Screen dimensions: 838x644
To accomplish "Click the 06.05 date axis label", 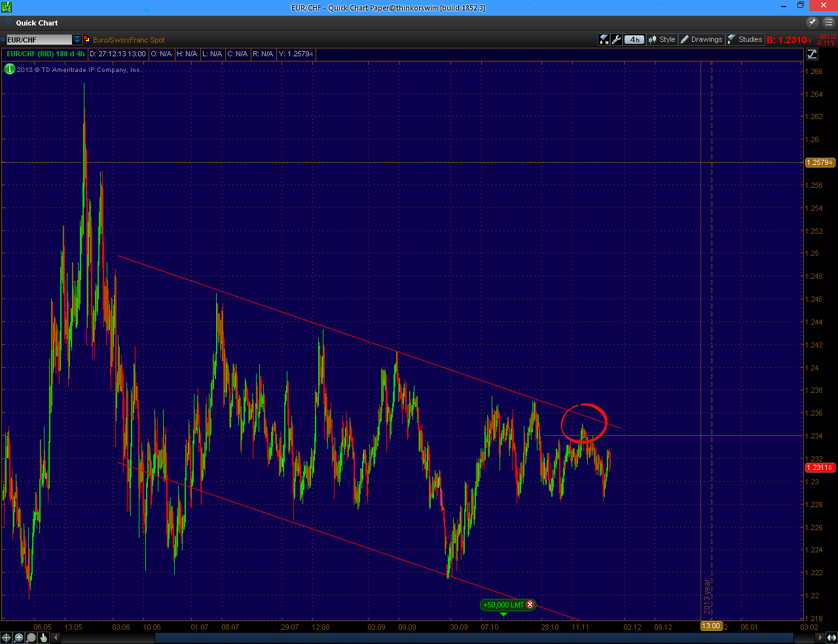I will (x=43, y=626).
